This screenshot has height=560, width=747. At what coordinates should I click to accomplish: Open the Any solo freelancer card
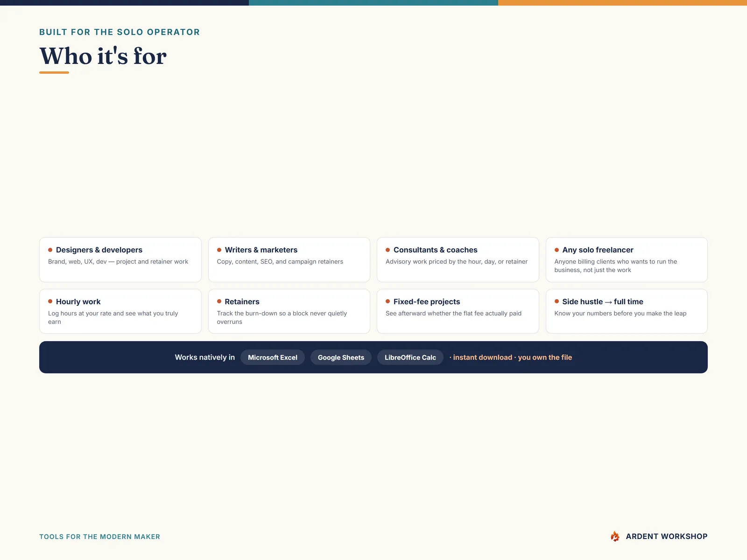(627, 259)
